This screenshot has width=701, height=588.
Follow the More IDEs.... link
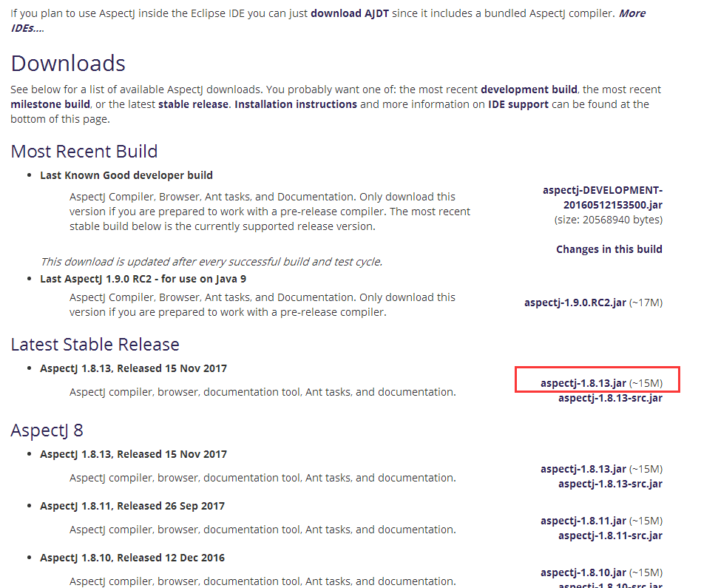click(328, 21)
